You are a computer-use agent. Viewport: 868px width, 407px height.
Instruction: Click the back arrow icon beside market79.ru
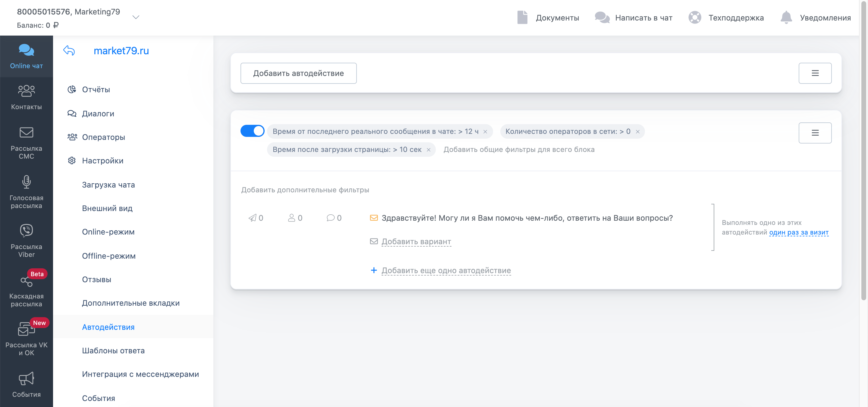coord(69,51)
